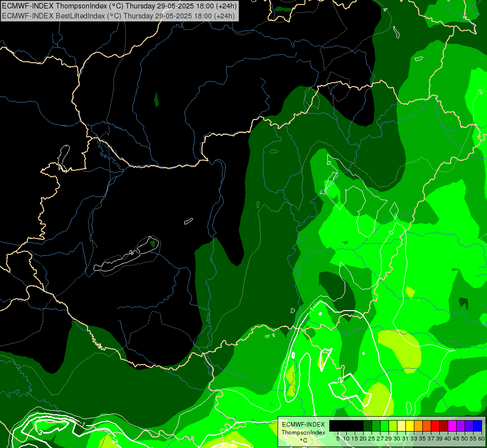This screenshot has height=448, width=487.
Task: Click legend scale value 27
Action: tap(380, 439)
